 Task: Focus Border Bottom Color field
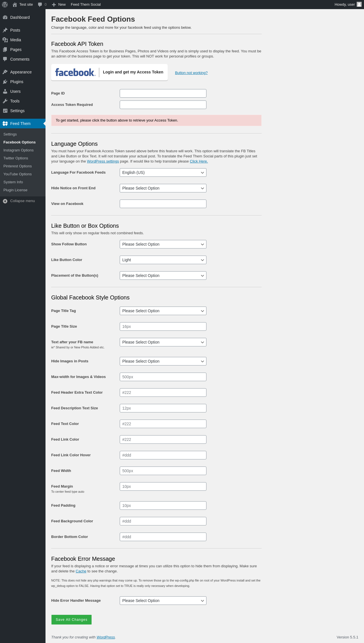click(163, 537)
